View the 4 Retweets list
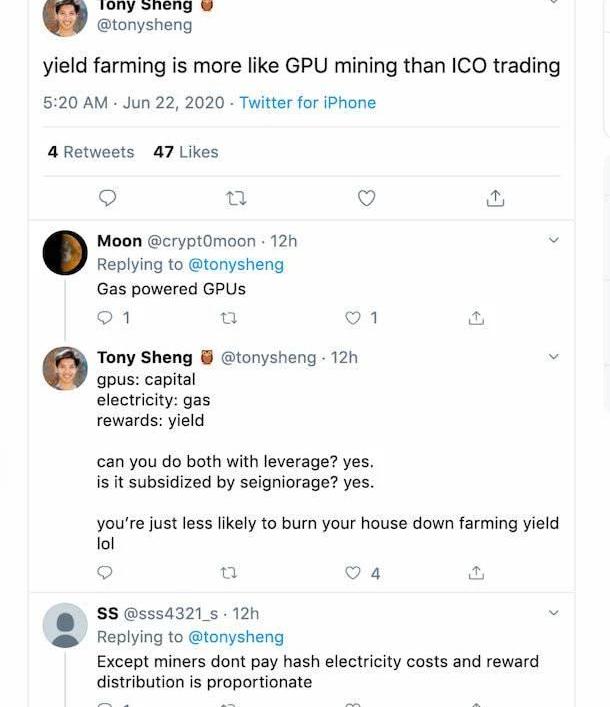610x707 pixels. click(91, 152)
